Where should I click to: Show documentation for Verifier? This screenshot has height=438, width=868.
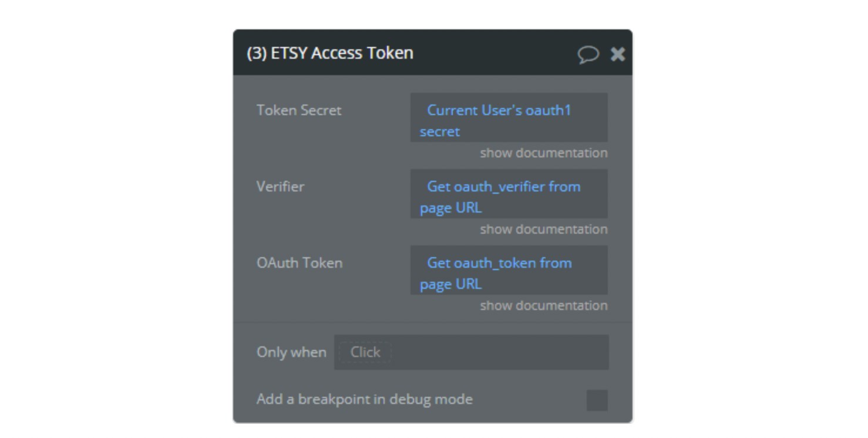pos(544,229)
